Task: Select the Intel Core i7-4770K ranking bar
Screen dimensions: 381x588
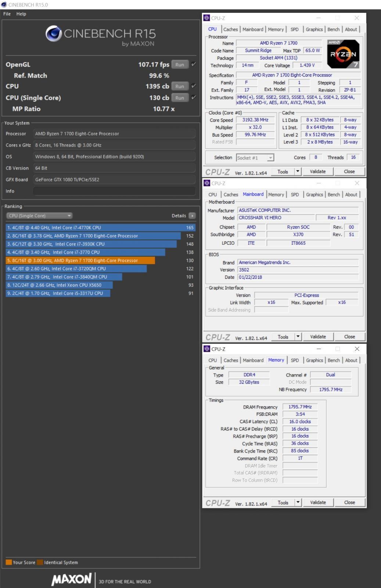Action: pos(101,227)
